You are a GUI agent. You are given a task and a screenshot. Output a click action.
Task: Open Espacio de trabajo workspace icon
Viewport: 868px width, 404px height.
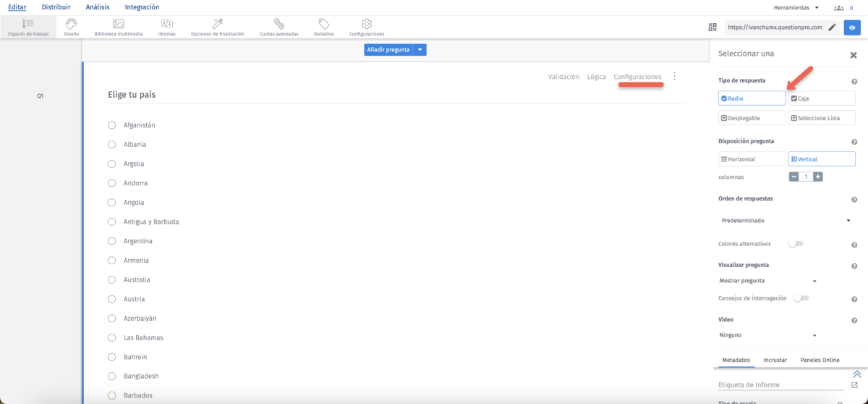click(28, 24)
